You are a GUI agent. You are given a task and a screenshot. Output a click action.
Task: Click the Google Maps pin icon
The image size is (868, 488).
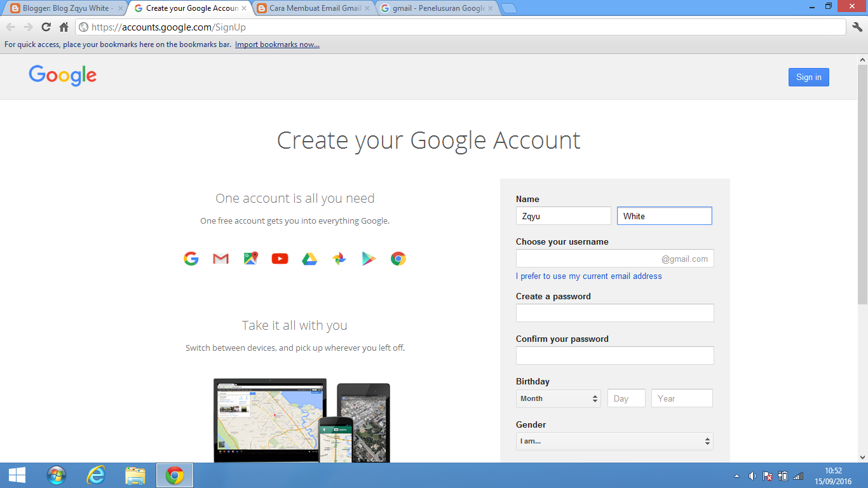[x=250, y=259]
